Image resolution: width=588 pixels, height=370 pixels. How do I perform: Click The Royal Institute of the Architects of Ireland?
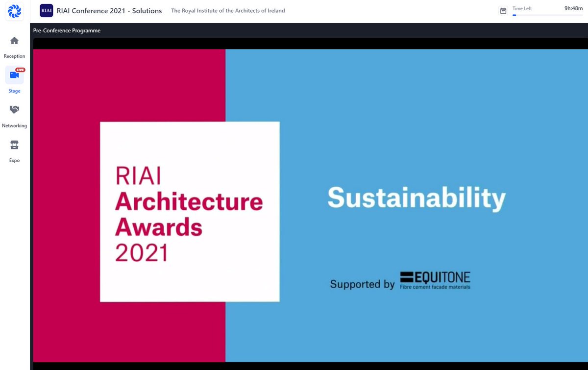228,11
